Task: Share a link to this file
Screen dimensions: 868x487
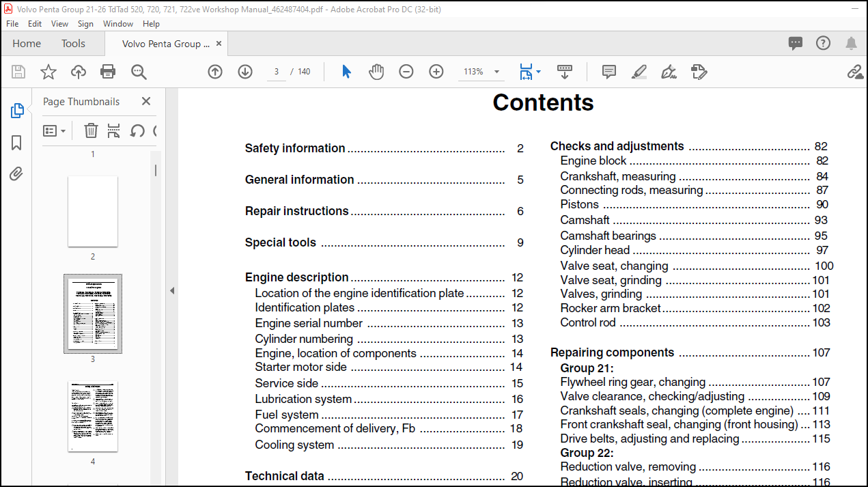Action: point(854,72)
